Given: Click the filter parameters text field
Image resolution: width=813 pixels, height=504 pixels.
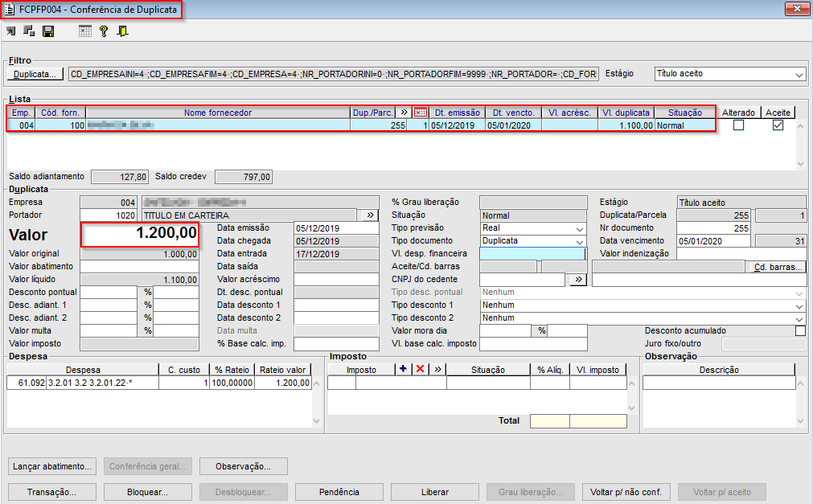Looking at the screenshot, I should (x=334, y=74).
